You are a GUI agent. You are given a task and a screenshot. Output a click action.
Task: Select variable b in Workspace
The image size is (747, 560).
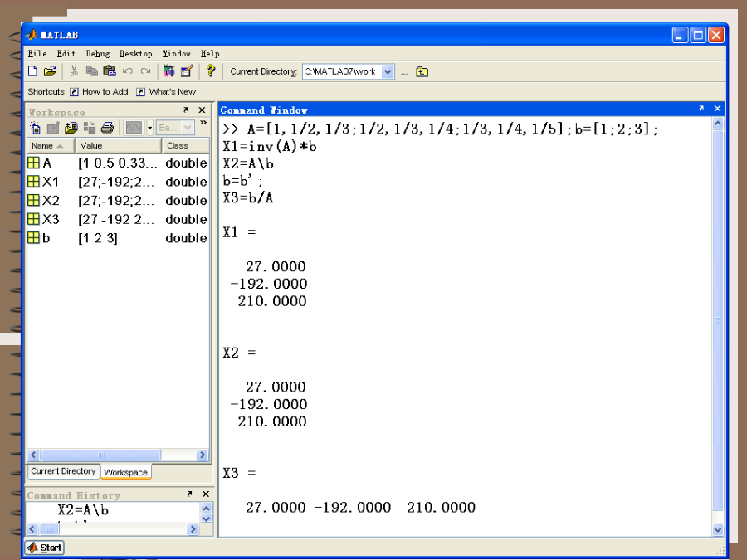tap(118, 237)
